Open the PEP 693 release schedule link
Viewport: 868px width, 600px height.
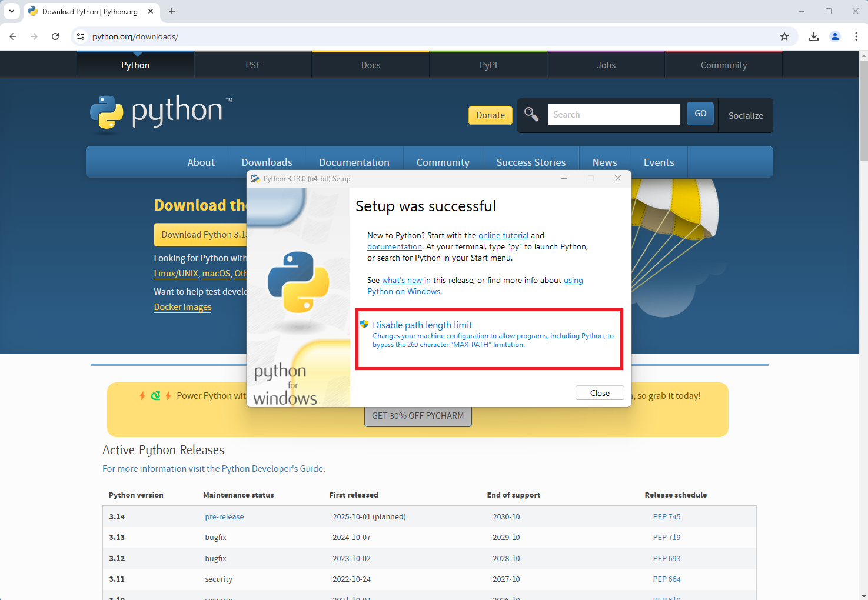tap(666, 558)
